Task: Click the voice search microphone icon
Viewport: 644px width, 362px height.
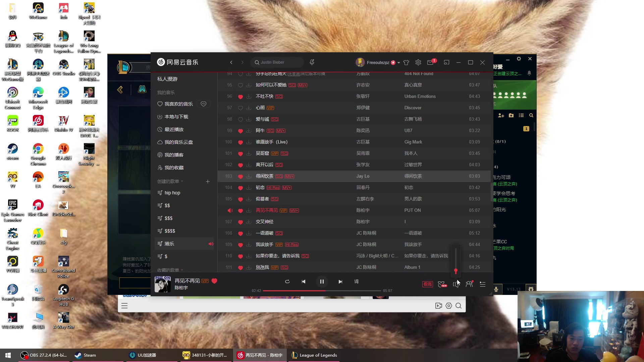Action: pos(312,62)
